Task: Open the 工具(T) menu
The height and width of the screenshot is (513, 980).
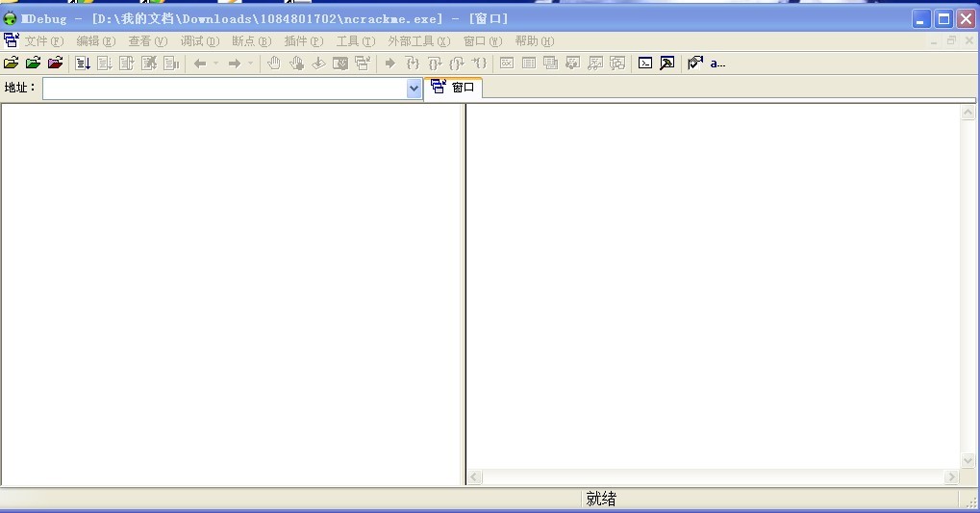Action: [x=355, y=41]
